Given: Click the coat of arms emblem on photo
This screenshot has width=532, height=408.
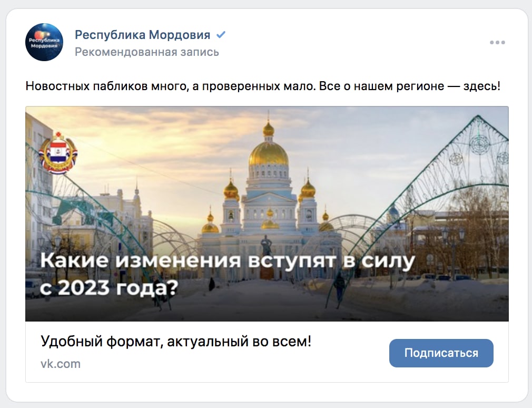Looking at the screenshot, I should tap(58, 153).
